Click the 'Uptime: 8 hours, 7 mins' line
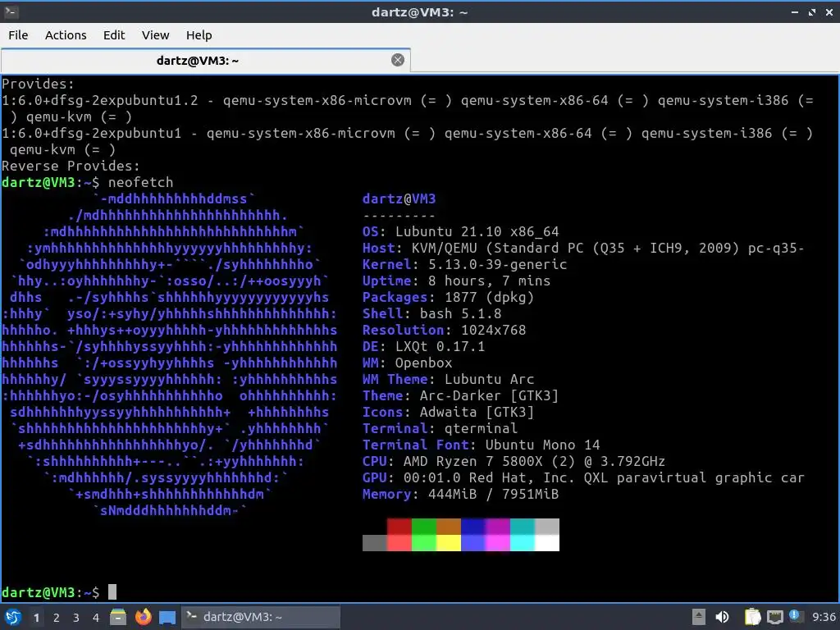Viewport: 840px width, 630px height. (x=456, y=281)
